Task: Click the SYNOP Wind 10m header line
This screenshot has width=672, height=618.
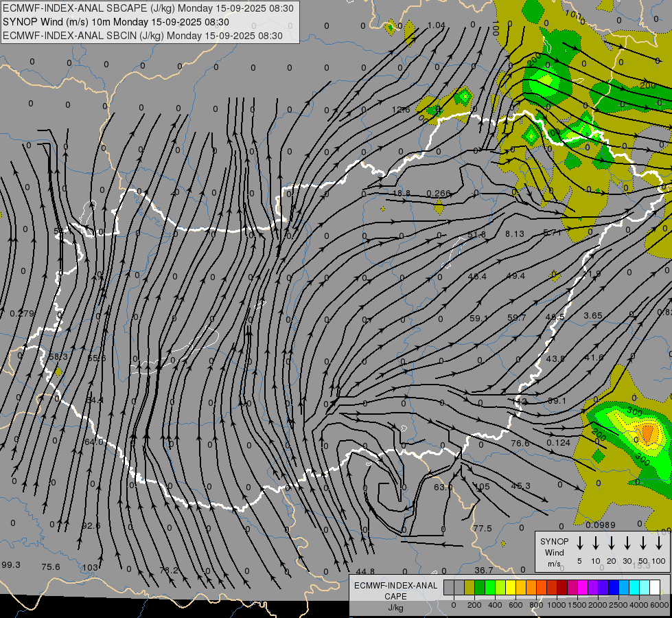Action: pyautogui.click(x=116, y=22)
